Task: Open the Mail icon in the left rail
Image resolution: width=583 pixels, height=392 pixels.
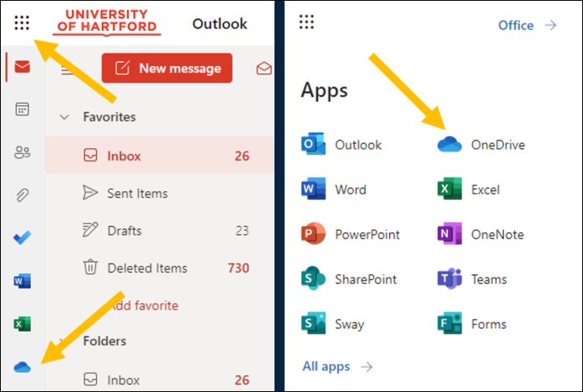Action: coord(23,67)
